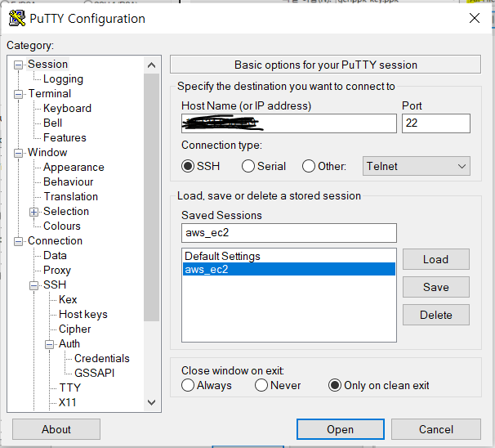Open the Telnet protocol dropdown
Viewport: 495px width, 448px height.
[x=416, y=166]
